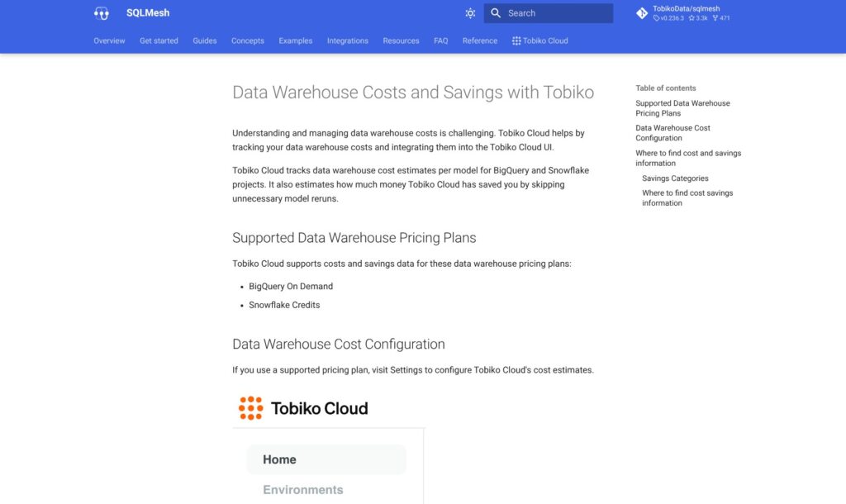Image resolution: width=846 pixels, height=504 pixels.
Task: Click the SQLMesh logo icon
Action: (x=102, y=13)
